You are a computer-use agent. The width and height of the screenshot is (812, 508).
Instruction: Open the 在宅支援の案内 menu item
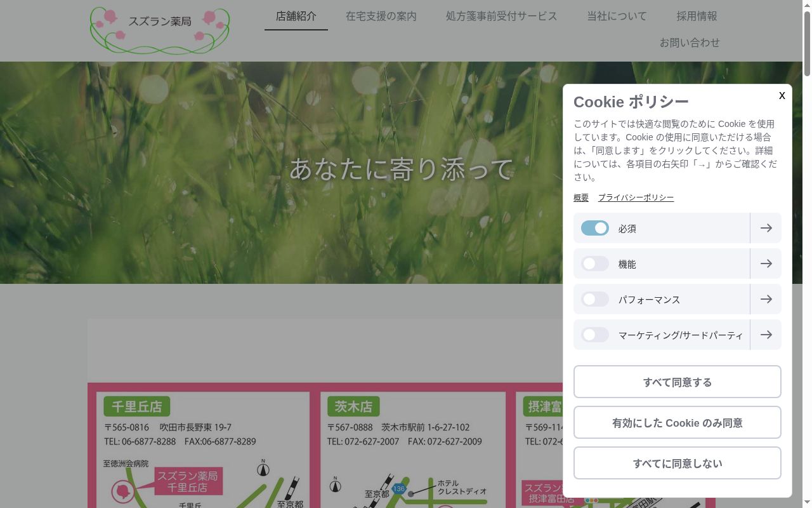click(x=381, y=17)
